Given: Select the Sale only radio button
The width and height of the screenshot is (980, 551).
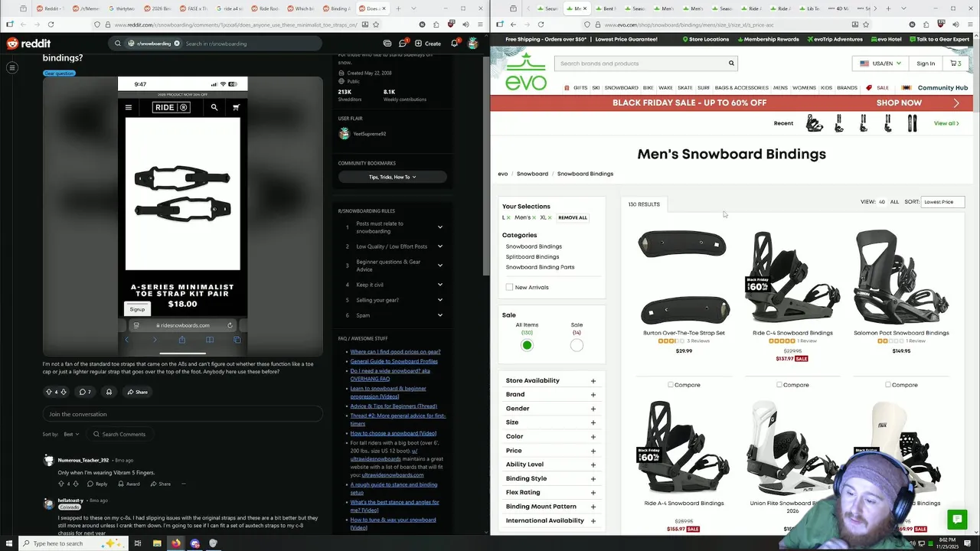Looking at the screenshot, I should pyautogui.click(x=577, y=345).
